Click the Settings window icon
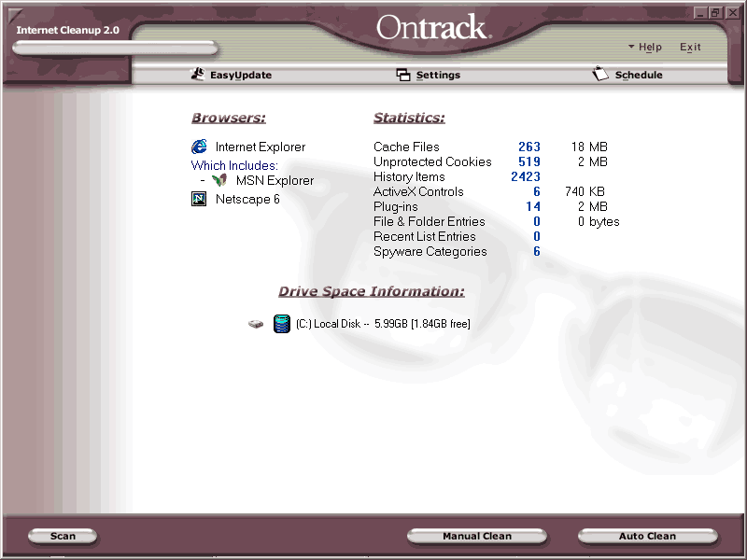747x560 pixels. [403, 75]
